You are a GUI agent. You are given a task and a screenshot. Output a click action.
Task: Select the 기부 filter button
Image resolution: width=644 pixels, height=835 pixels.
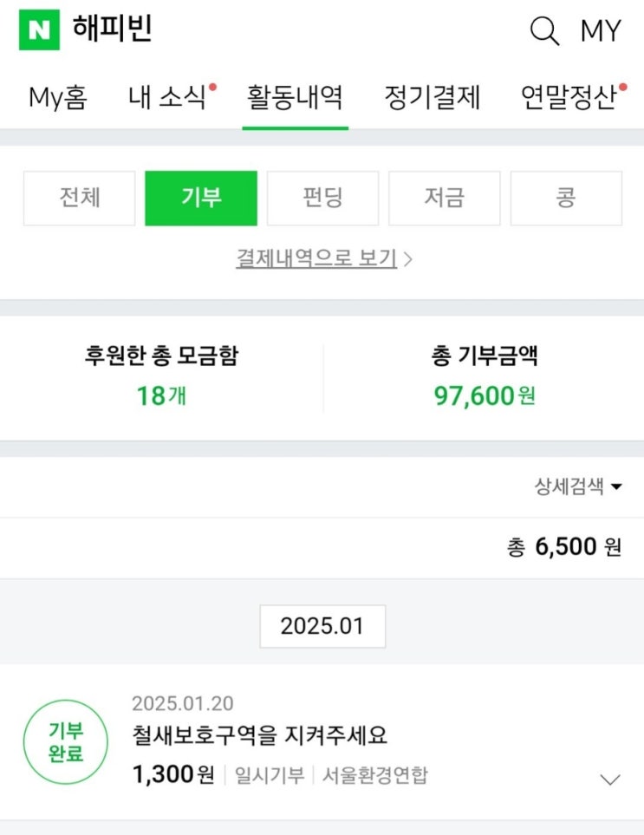click(201, 198)
